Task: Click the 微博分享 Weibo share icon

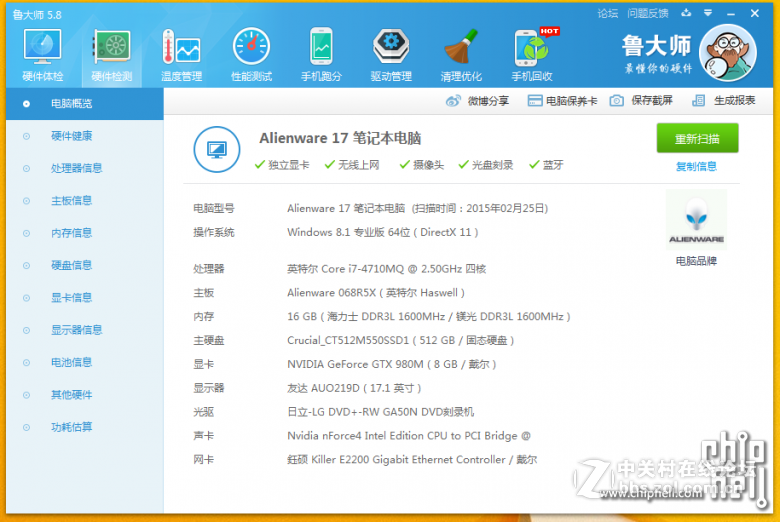Action: tap(453, 101)
